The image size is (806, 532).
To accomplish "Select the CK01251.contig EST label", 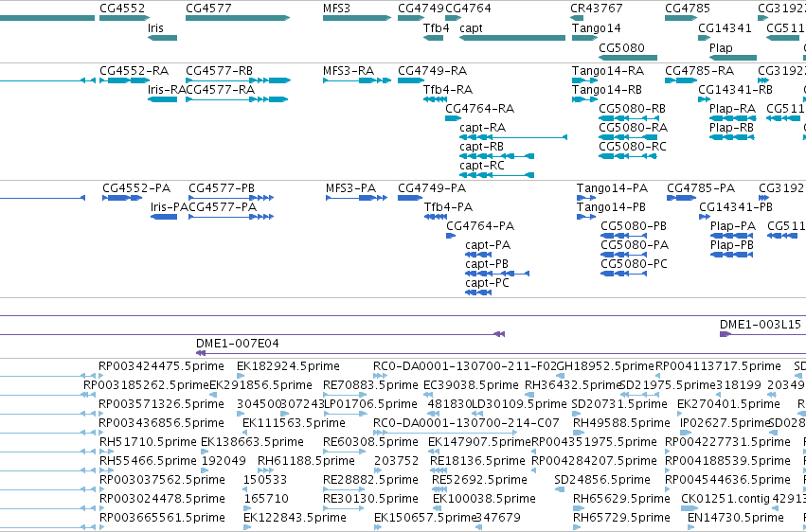I will (725, 499).
